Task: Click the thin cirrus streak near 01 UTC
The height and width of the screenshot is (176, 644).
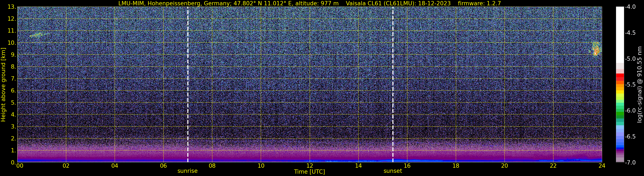Action: point(39,35)
